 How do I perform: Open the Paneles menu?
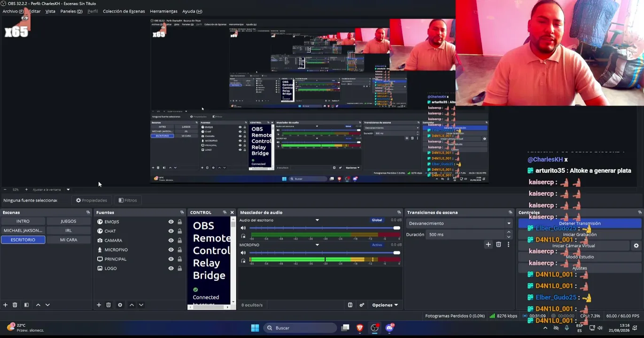tap(71, 11)
